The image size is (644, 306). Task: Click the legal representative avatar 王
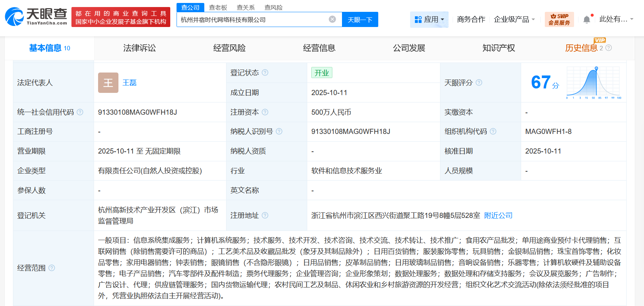pyautogui.click(x=108, y=83)
